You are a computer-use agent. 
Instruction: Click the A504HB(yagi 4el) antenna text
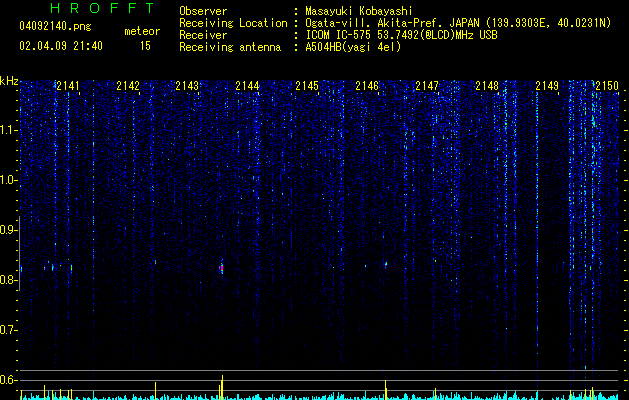coord(353,47)
